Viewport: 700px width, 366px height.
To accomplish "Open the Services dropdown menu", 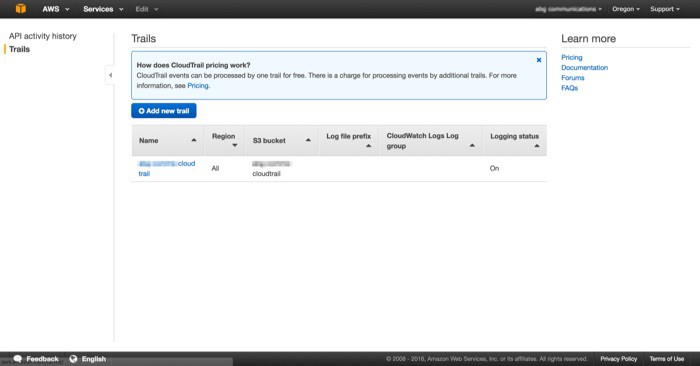I will click(103, 9).
